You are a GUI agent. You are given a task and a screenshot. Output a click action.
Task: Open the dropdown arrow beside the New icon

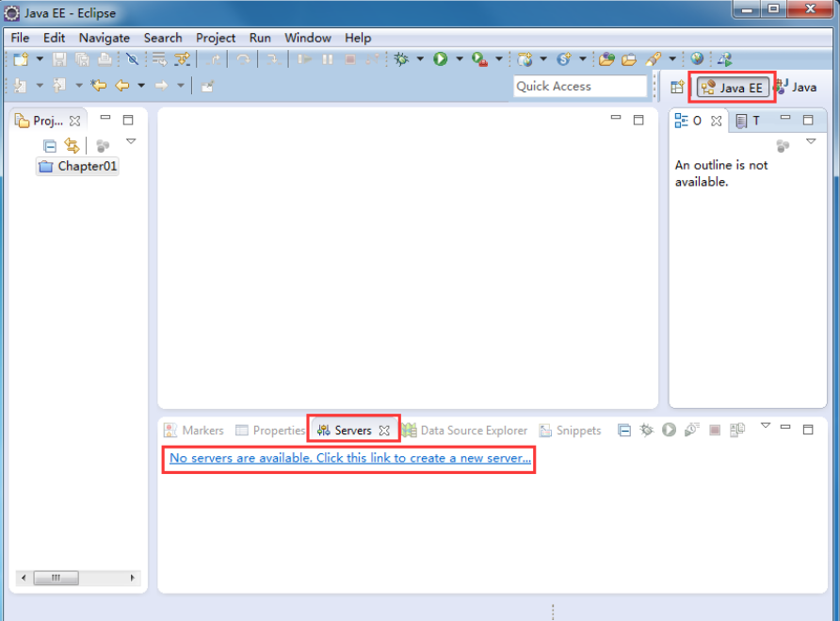(x=40, y=59)
